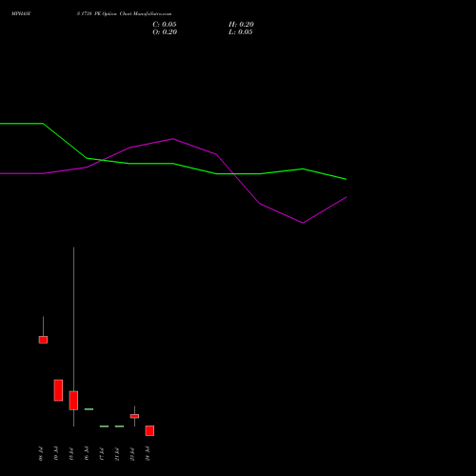
Task: Select the red candle above 09 Jul
Action: click(58, 390)
